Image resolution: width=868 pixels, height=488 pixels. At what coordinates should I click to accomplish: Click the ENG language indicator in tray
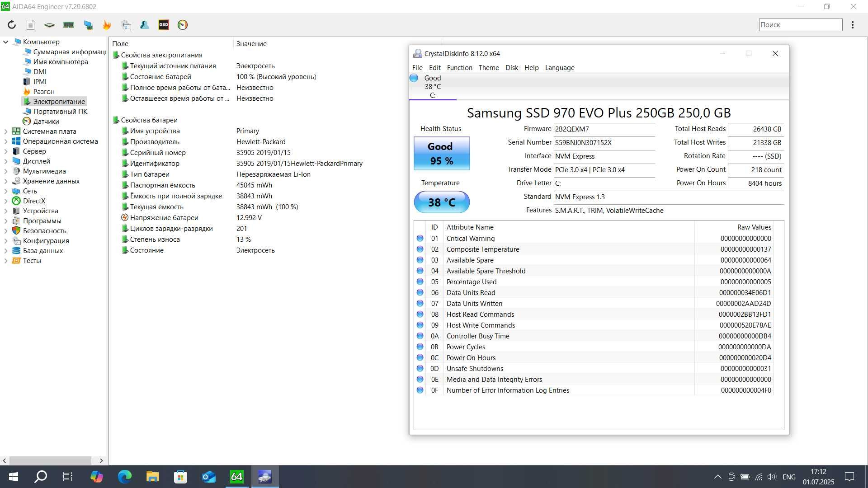click(789, 477)
